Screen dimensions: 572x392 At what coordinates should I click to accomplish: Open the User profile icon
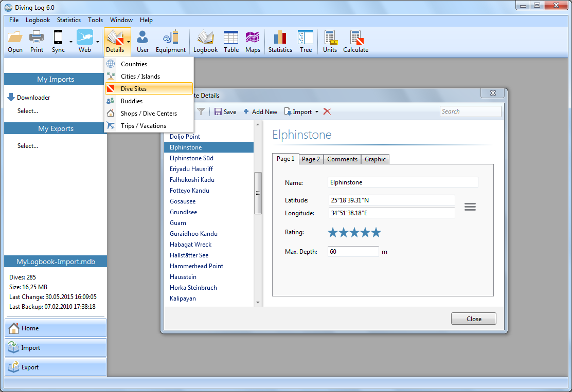[x=142, y=38]
